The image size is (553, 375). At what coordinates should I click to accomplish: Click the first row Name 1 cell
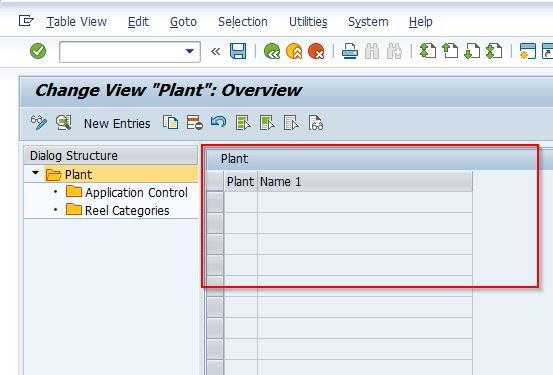[x=365, y=202]
